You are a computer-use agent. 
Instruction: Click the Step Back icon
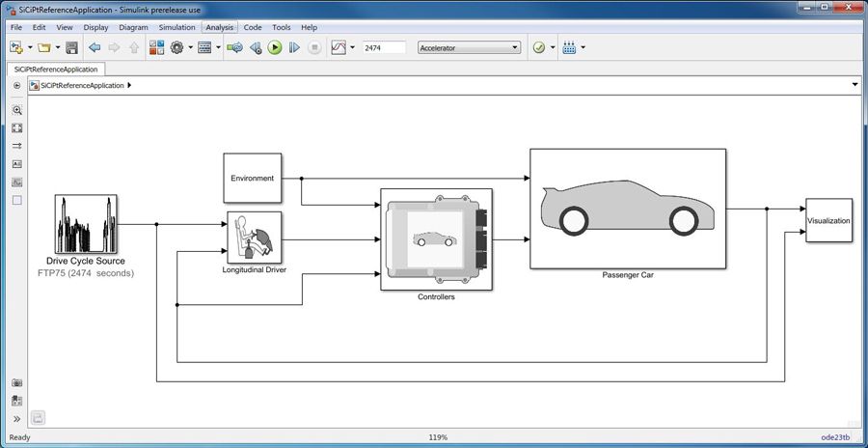(x=256, y=47)
